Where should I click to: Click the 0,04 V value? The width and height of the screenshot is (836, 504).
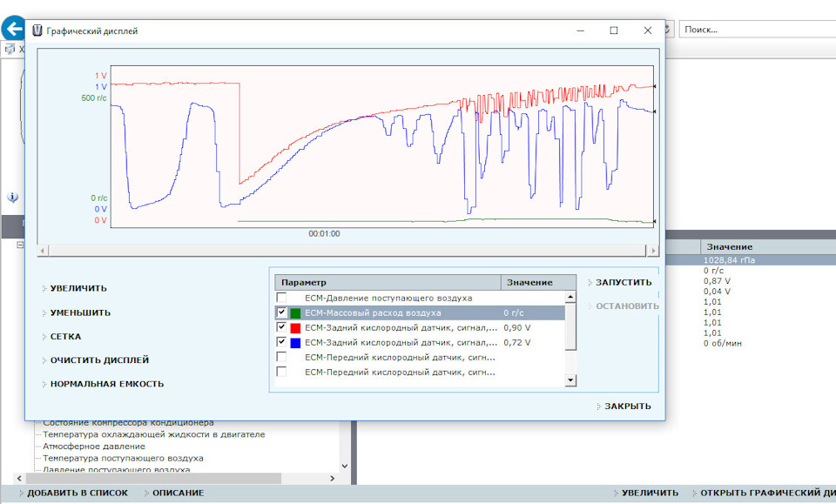coord(717,292)
